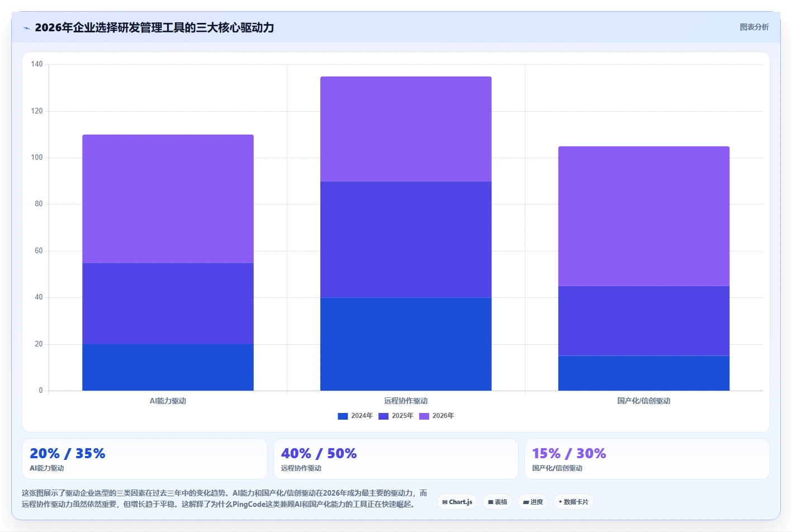Click the 140 y-axis tick label
Screen dimensions: 792x532
(37, 64)
